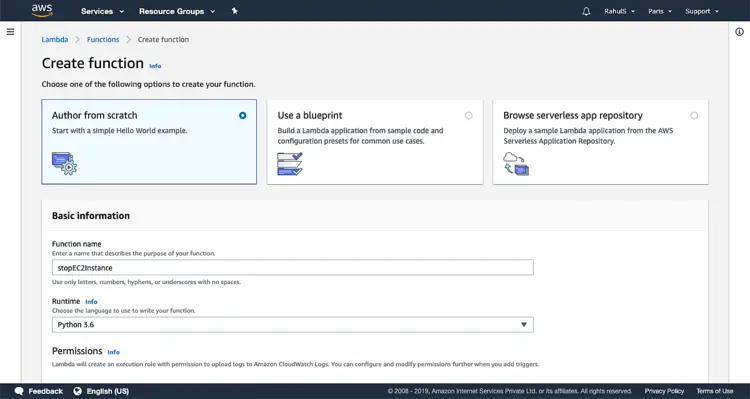Select Author from scratch radio button
This screenshot has width=750, height=399.
[243, 115]
